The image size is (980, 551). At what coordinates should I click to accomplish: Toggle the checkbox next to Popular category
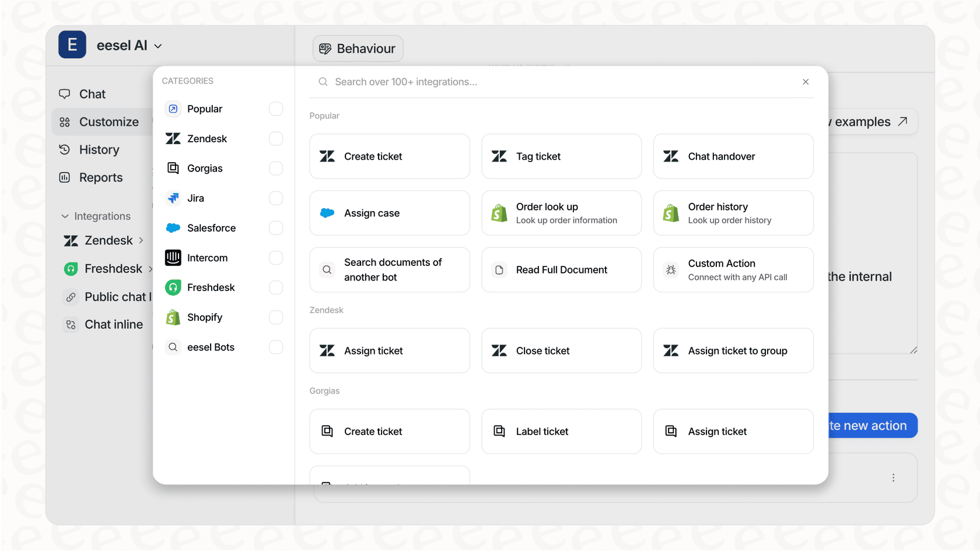[275, 108]
